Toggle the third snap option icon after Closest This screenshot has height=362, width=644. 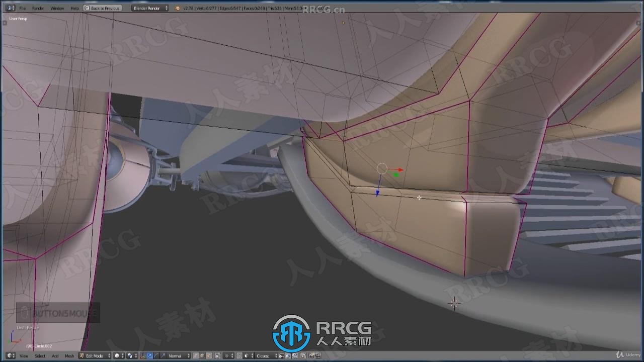[x=295, y=355]
